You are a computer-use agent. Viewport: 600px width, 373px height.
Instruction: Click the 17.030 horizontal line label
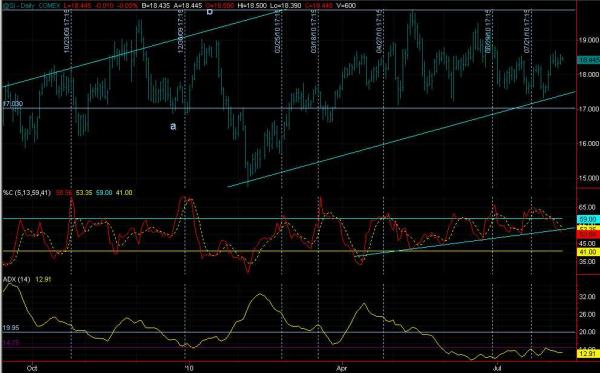[13, 104]
